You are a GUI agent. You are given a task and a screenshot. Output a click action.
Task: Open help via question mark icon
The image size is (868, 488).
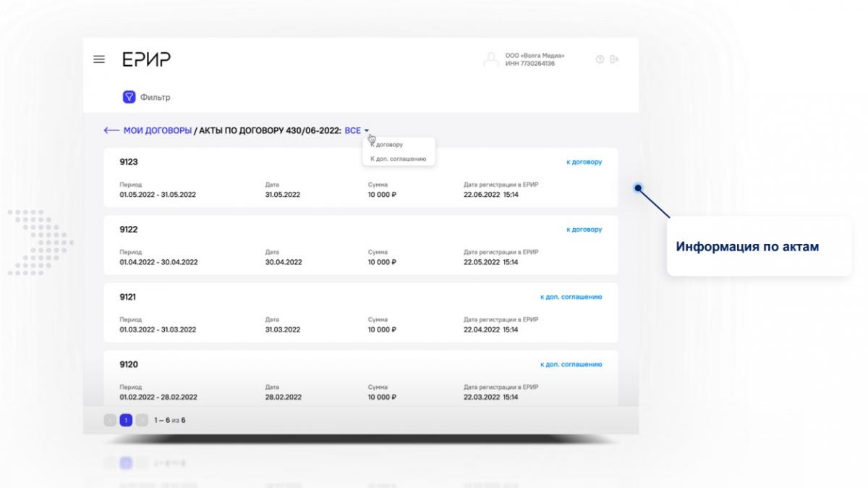(600, 59)
